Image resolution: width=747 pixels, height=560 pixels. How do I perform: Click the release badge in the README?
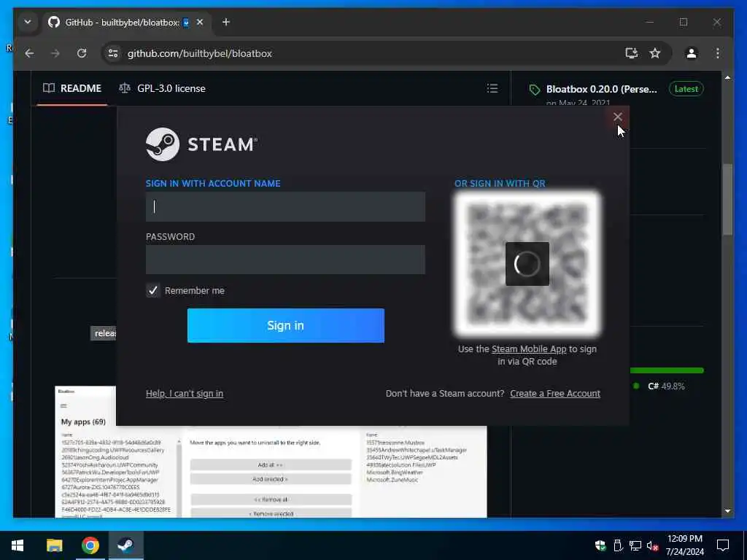[x=104, y=333]
